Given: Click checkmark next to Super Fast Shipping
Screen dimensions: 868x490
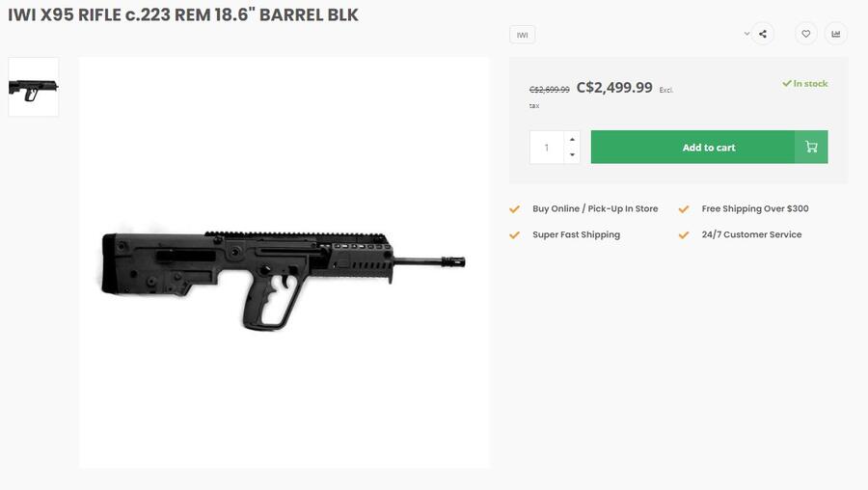Looking at the screenshot, I should (515, 235).
